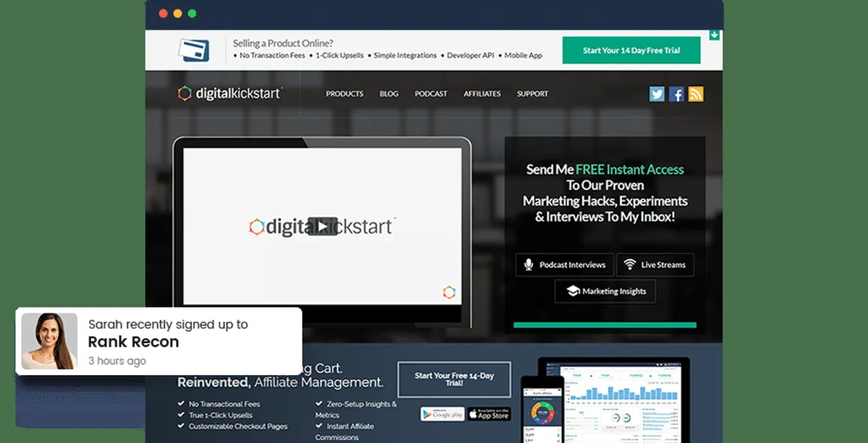Click Sarah's photo in the notification popup
Screen dimensions: 868x443
pos(49,341)
